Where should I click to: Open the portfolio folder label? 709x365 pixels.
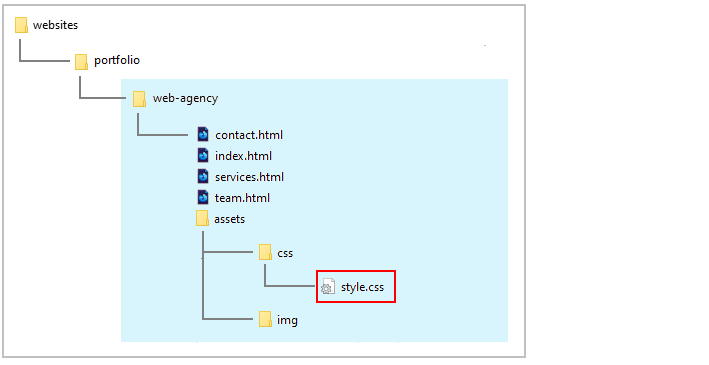point(117,61)
